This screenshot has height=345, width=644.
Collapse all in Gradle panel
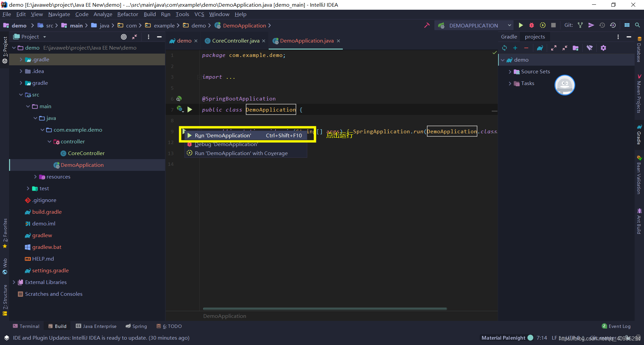pos(565,48)
